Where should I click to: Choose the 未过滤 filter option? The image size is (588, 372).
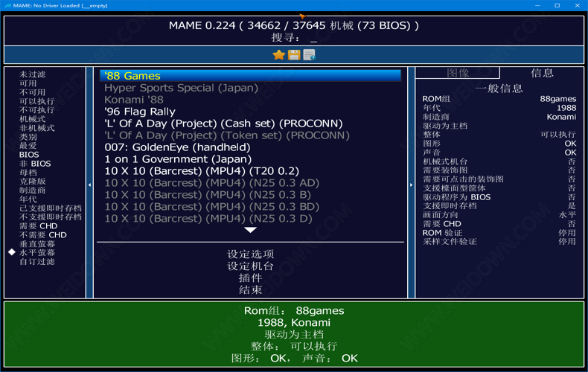coord(33,74)
